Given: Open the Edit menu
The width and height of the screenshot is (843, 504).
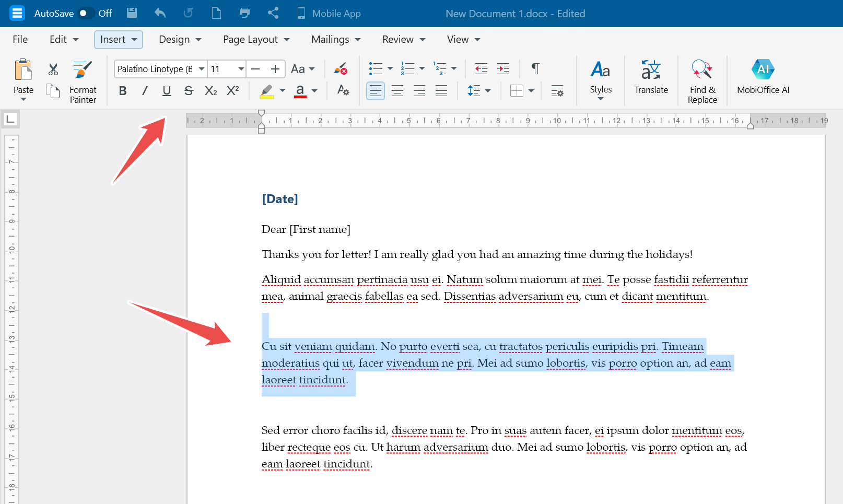Looking at the screenshot, I should (64, 39).
